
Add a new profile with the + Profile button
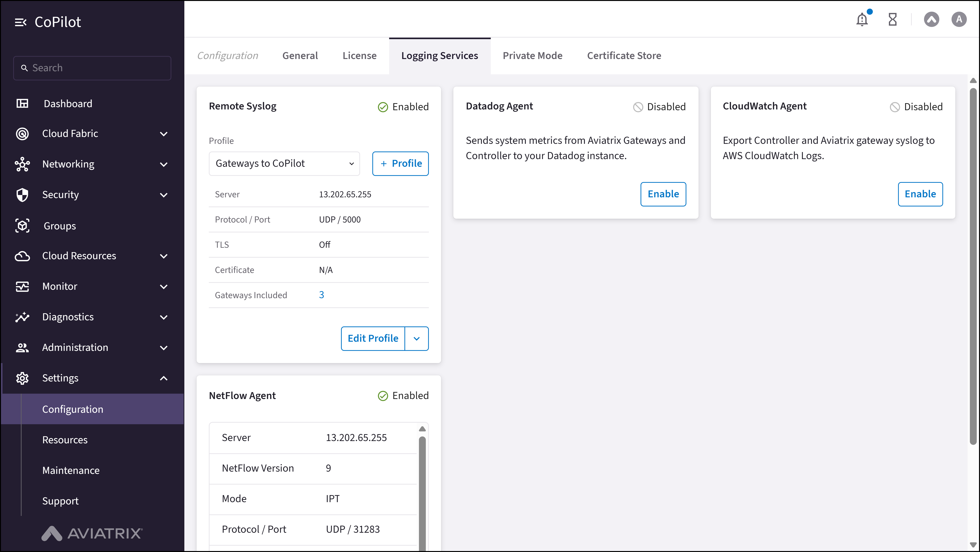(x=400, y=163)
